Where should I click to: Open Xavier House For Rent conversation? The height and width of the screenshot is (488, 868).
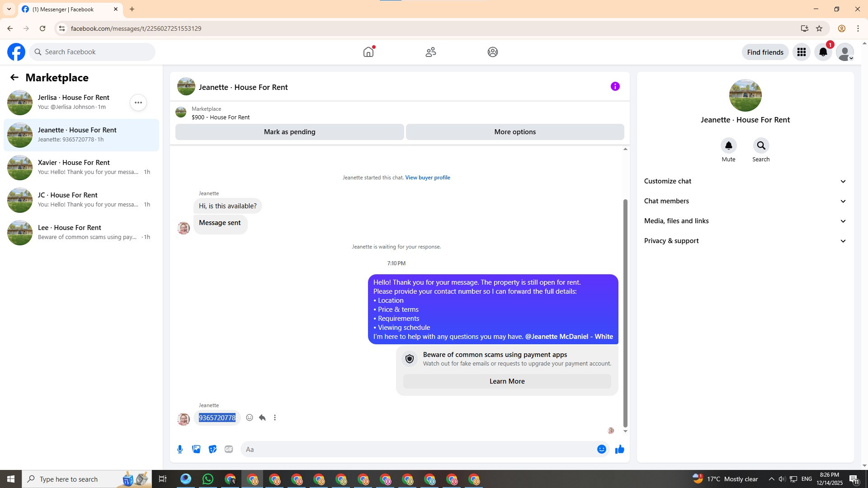[x=81, y=167]
